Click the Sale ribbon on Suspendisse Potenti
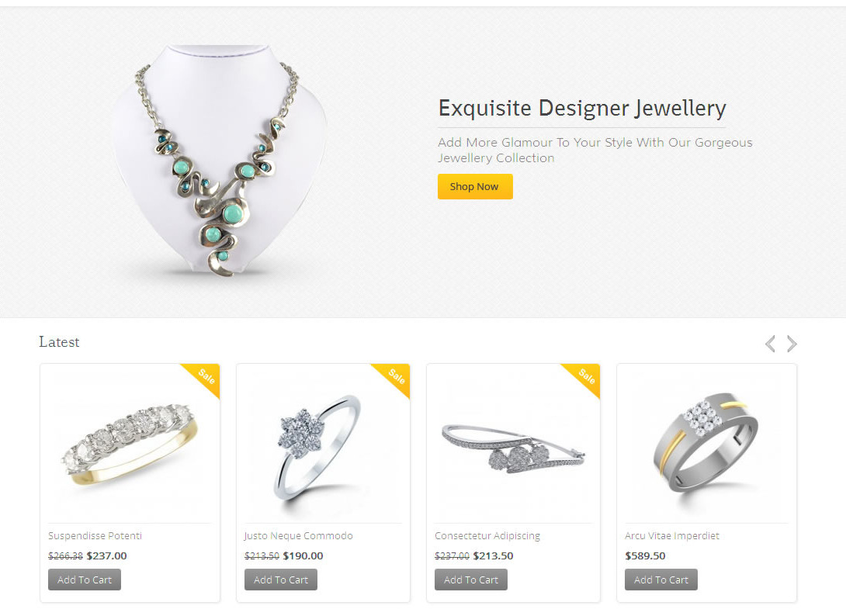 [203, 379]
